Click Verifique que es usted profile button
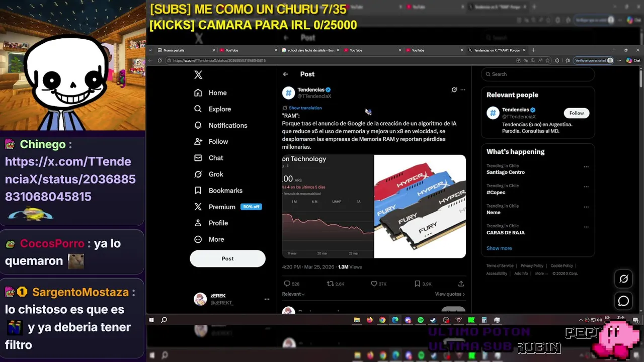Image resolution: width=644 pixels, height=362 pixels. click(594, 60)
